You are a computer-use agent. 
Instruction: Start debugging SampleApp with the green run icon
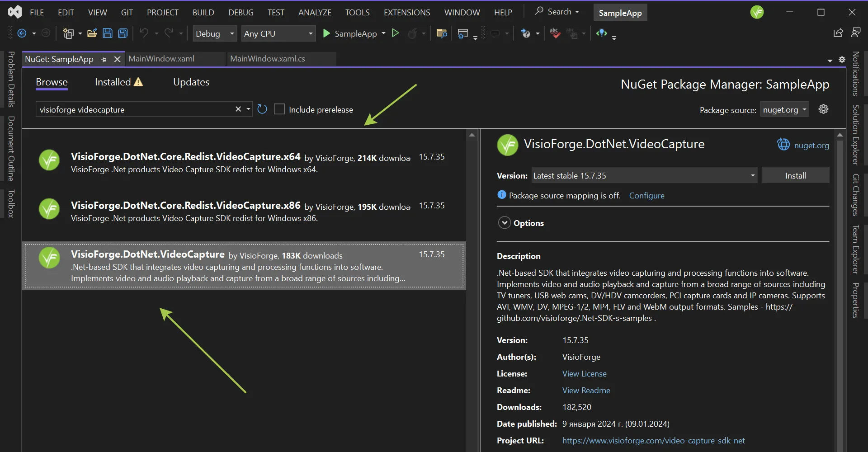(x=326, y=33)
